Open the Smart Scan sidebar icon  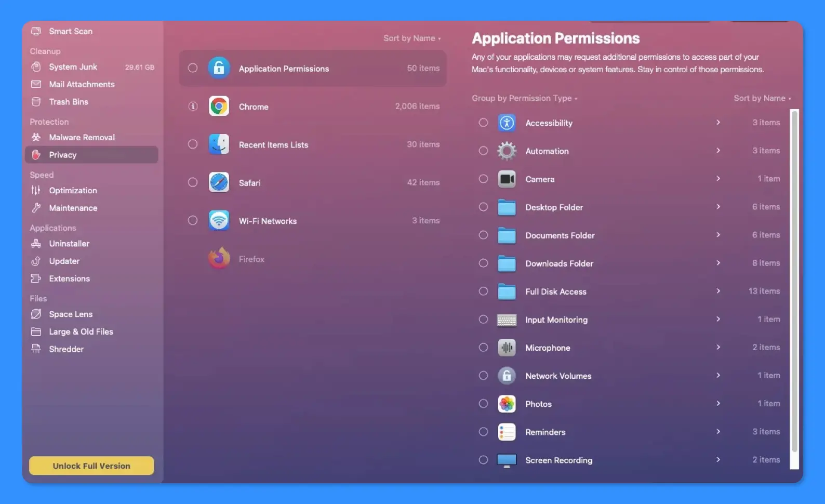coord(36,31)
